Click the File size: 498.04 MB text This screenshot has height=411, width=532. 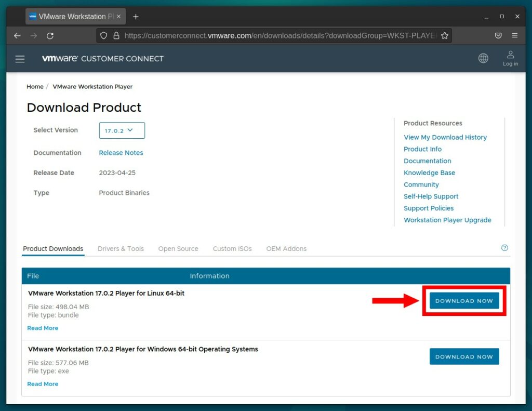pos(58,307)
